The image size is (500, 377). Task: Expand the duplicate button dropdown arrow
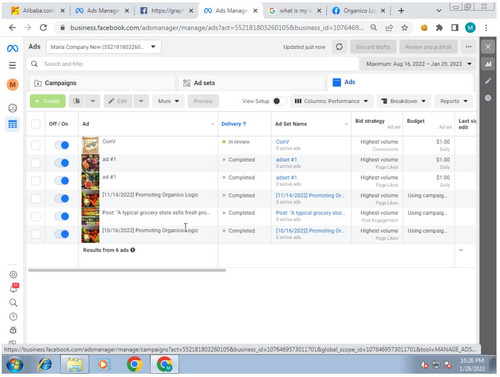click(93, 101)
